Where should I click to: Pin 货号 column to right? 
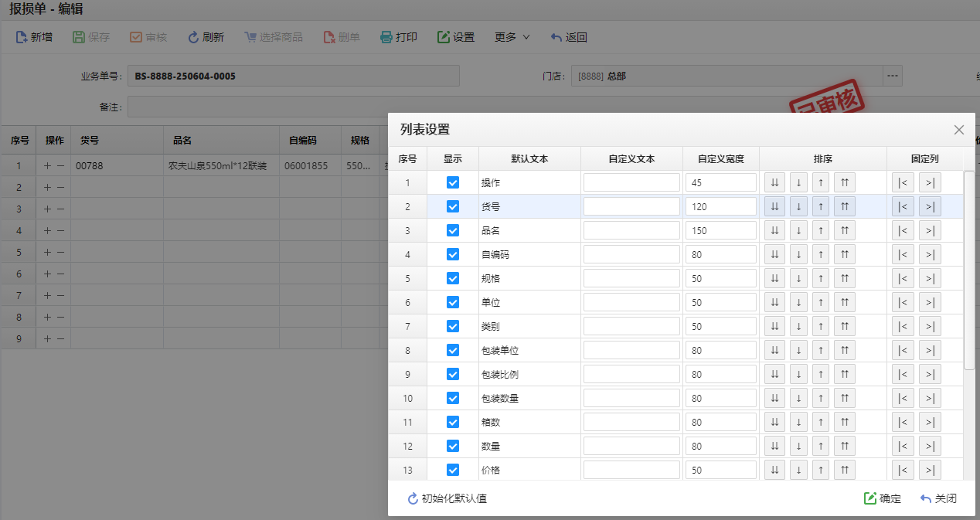pos(930,207)
